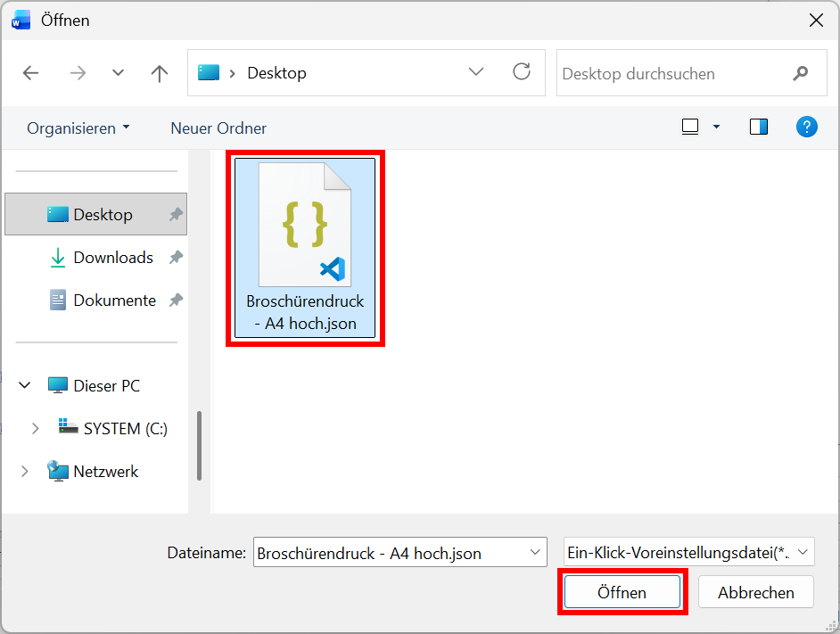Screen dimensions: 840x634
Task: Click the search magnifier icon
Action: point(801,73)
